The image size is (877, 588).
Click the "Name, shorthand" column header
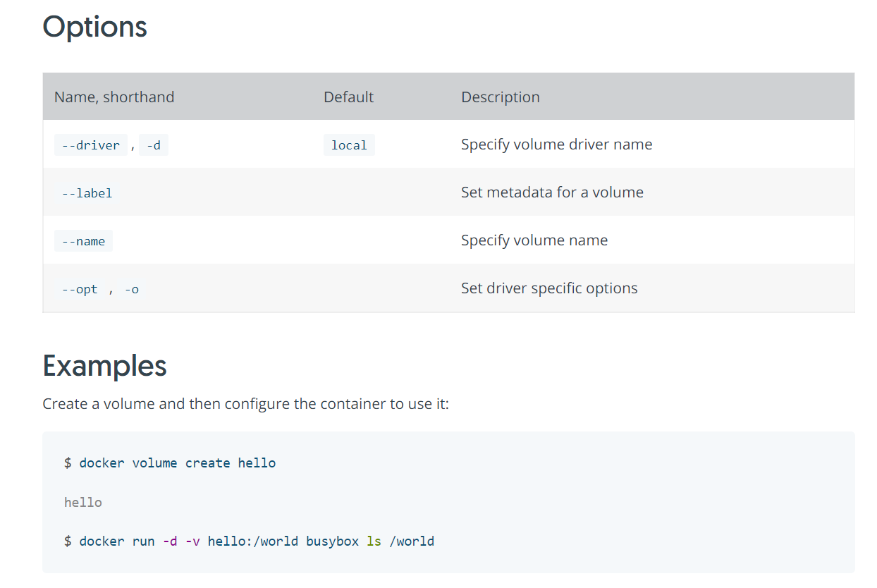tap(114, 97)
